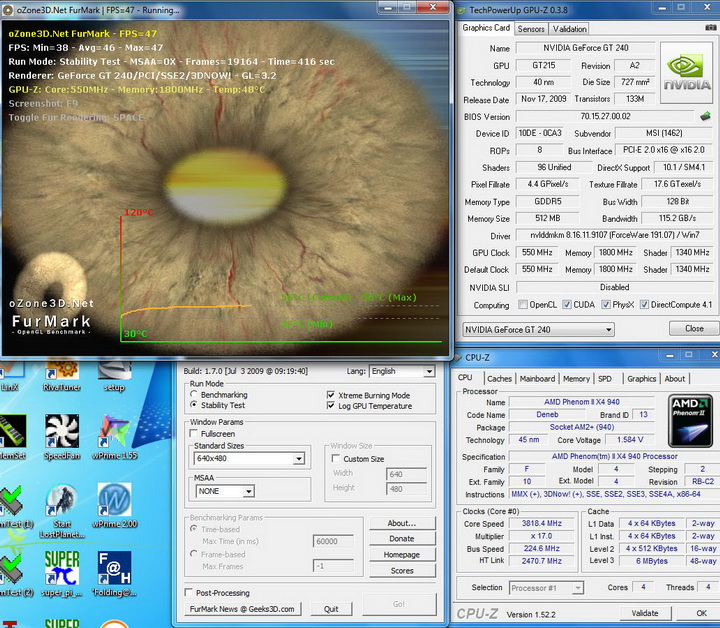Open the RivaTuner desktop shortcut
720x628 pixels.
[62, 376]
